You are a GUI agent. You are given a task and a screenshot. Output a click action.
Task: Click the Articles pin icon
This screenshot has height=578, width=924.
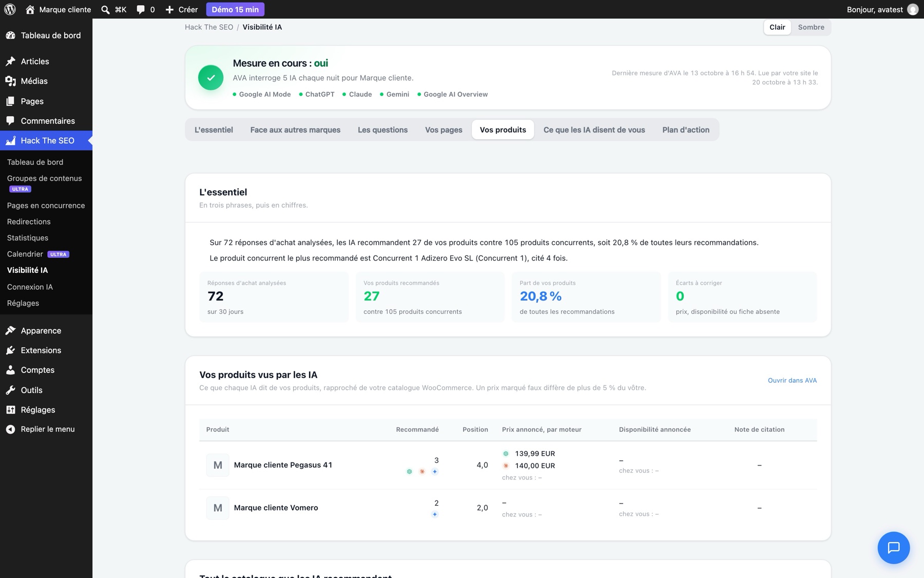click(x=10, y=61)
